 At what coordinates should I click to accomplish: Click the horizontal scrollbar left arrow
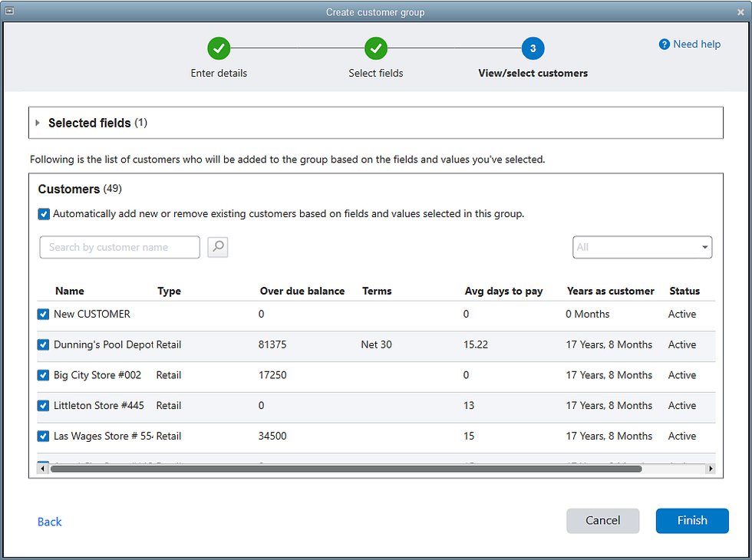click(42, 468)
